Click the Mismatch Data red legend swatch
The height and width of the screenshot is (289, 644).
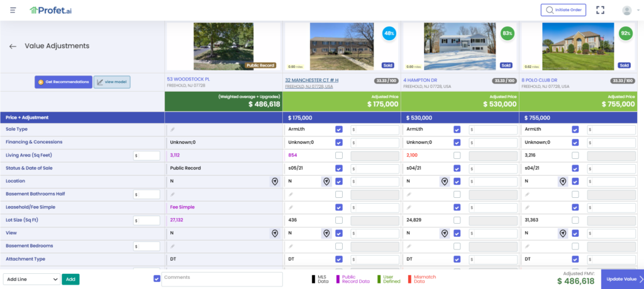click(x=409, y=279)
